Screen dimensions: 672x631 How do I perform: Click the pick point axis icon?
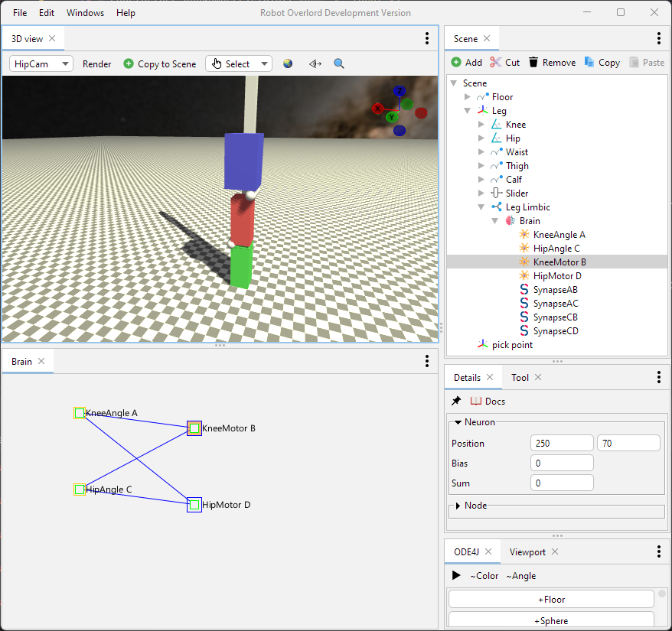(x=483, y=344)
